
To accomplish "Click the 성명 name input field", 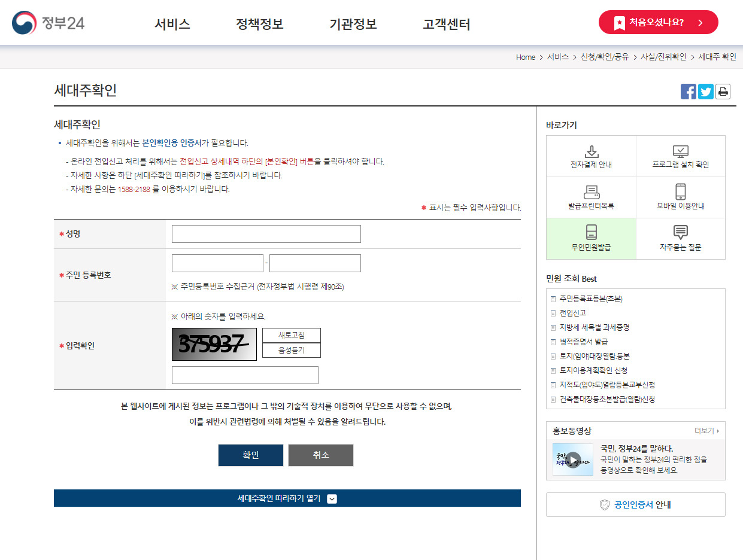I will pos(266,233).
